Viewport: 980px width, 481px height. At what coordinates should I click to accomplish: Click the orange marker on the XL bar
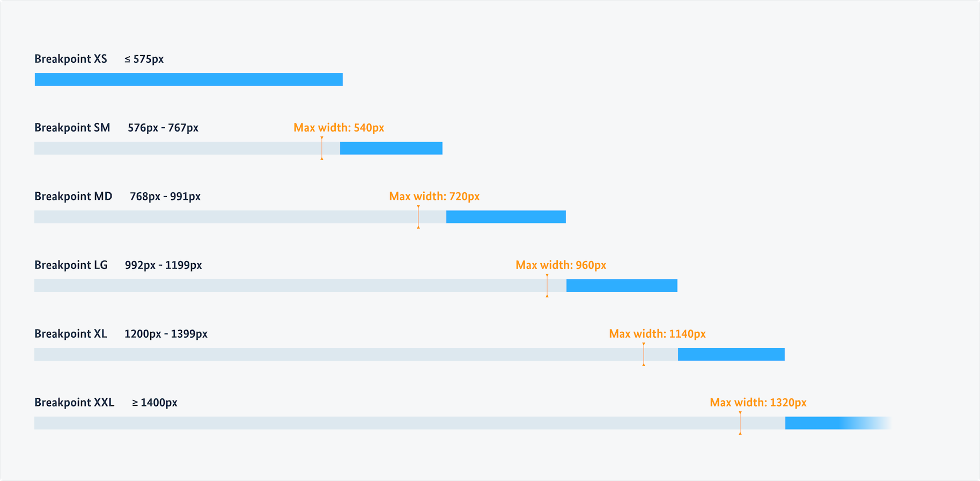[x=644, y=354]
